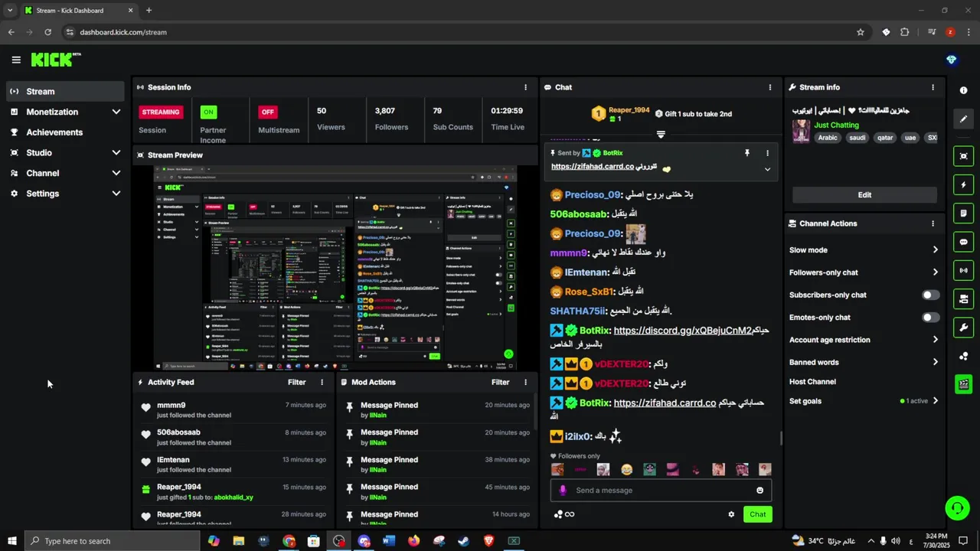Toggle Subscribers-only chat switch
This screenshot has height=551, width=980.
[x=931, y=295]
